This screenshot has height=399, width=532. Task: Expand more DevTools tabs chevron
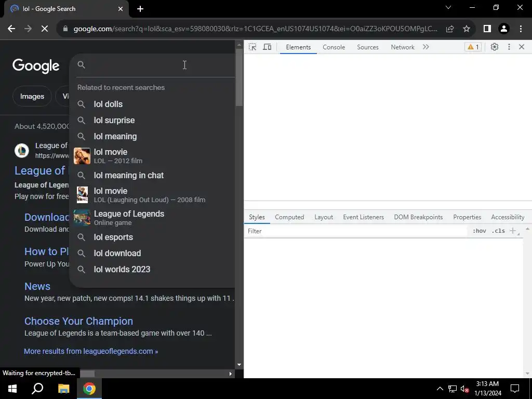[426, 47]
